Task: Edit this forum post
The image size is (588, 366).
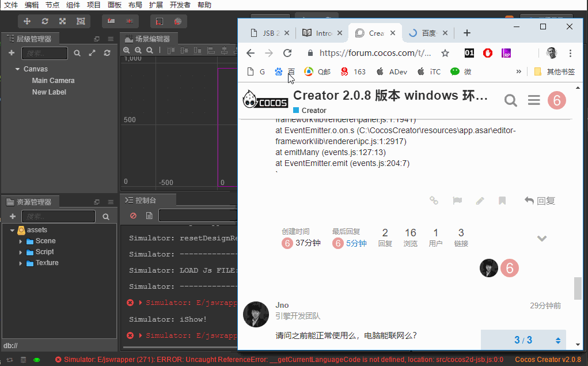Action: coord(480,201)
